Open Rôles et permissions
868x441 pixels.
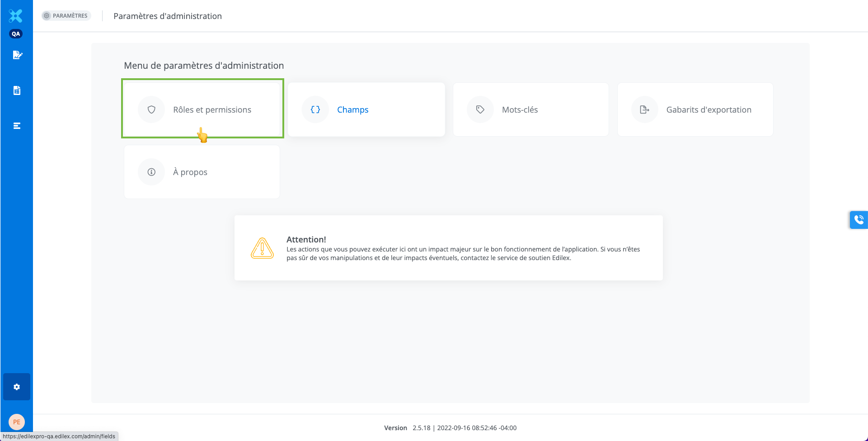212,110
